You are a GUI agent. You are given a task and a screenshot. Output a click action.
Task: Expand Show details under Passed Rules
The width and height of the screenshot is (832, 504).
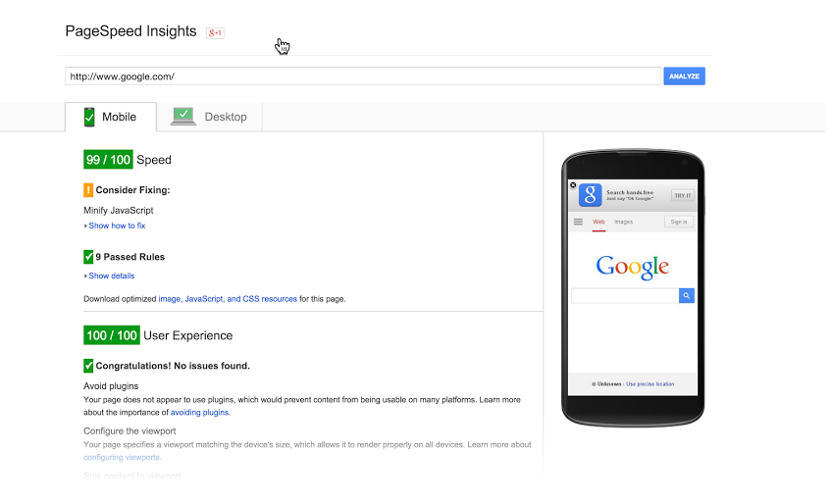point(109,276)
